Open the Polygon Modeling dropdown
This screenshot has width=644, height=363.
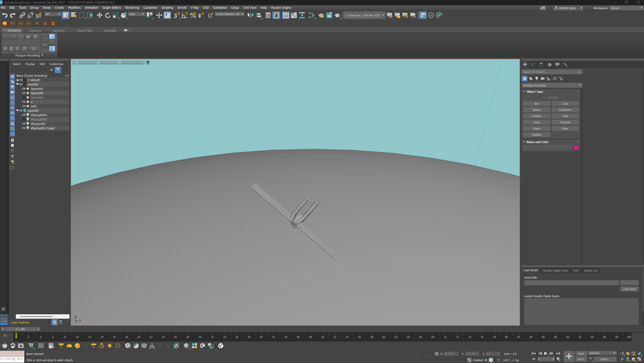point(29,55)
